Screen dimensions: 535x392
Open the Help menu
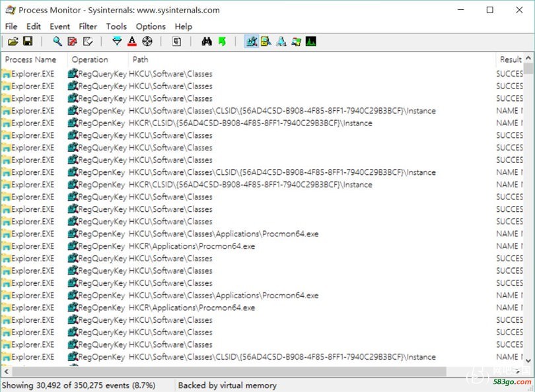(184, 26)
